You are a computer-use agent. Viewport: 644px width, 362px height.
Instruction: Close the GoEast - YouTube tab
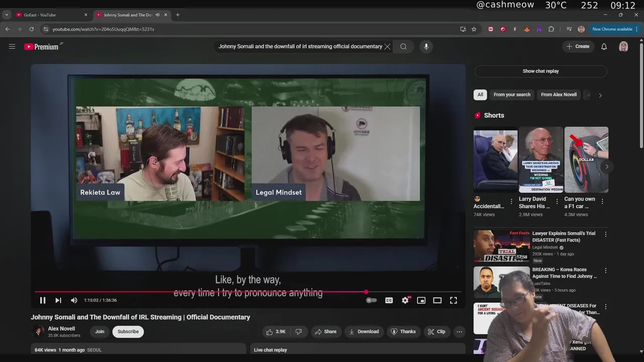tap(86, 15)
